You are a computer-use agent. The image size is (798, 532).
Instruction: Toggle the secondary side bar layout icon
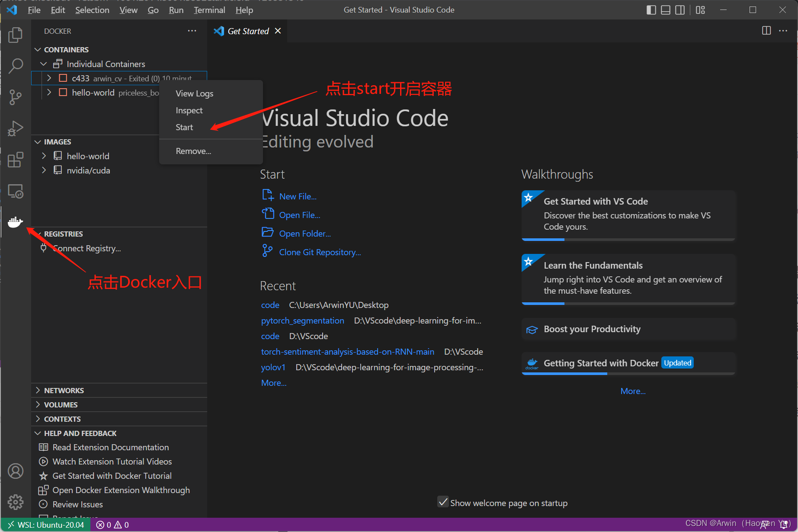[680, 10]
